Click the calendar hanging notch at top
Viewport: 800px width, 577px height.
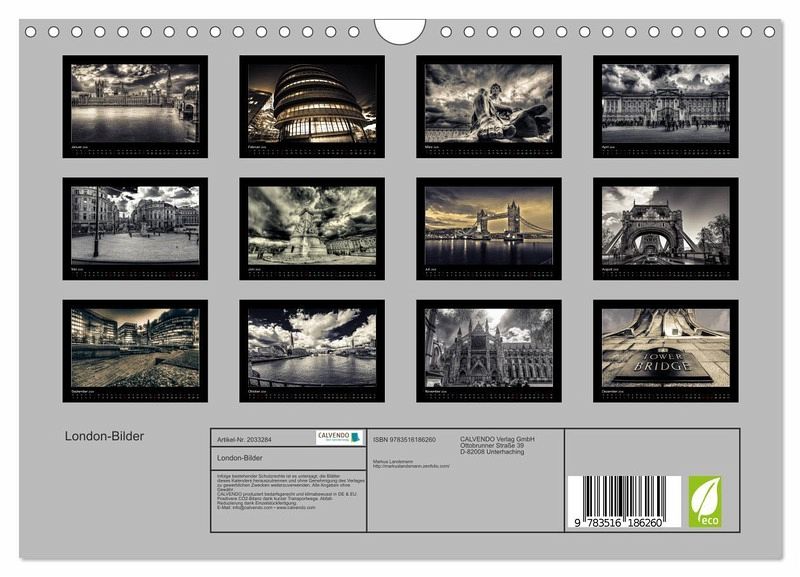pyautogui.click(x=400, y=31)
